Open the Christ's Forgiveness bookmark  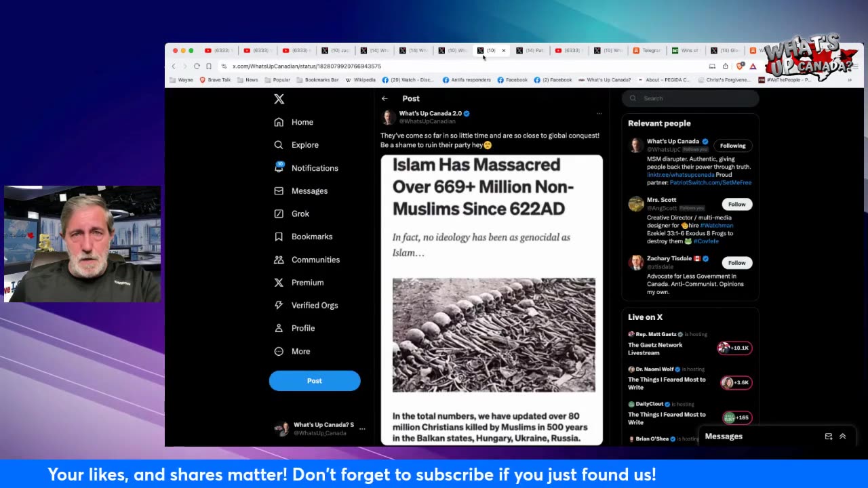pyautogui.click(x=724, y=80)
